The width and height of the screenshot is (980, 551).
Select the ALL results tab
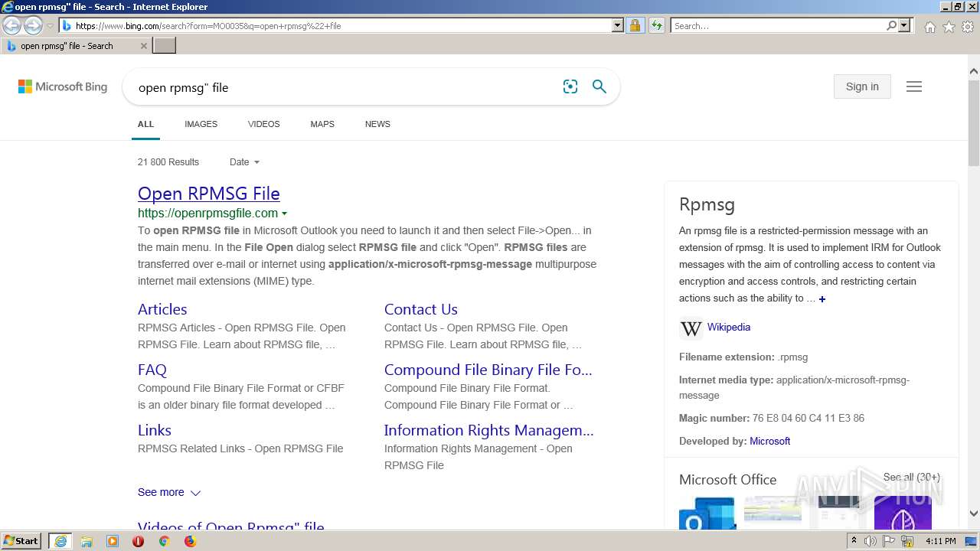coord(145,124)
